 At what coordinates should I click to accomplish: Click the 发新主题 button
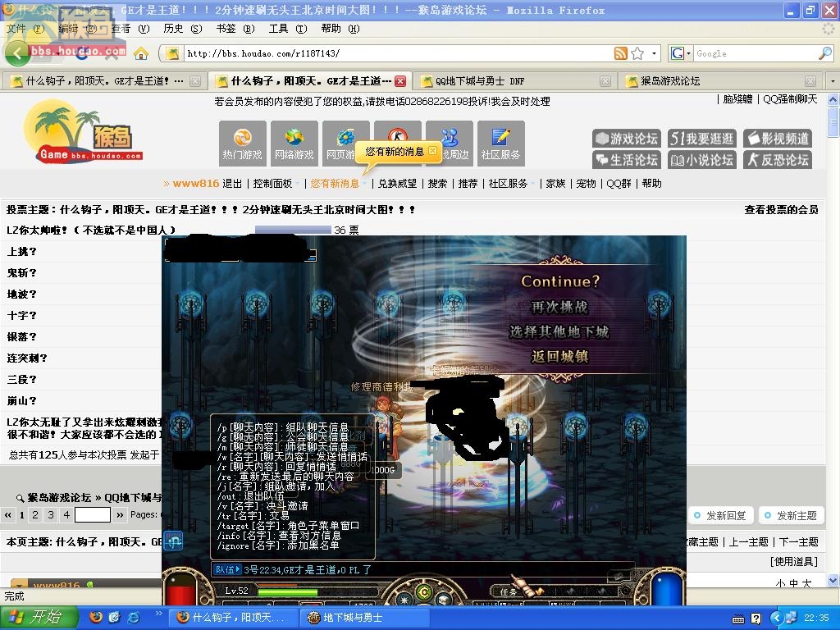point(792,515)
